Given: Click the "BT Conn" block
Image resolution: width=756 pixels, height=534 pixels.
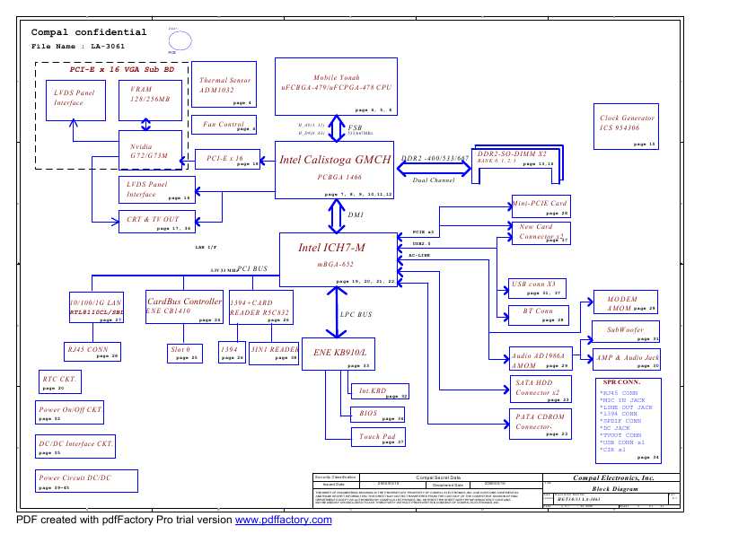Looking at the screenshot, I should [539, 315].
